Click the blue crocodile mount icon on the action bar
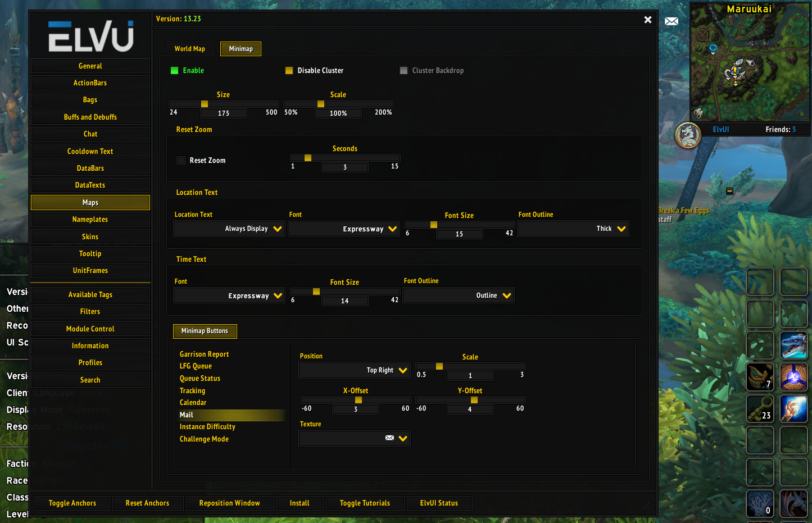 click(793, 345)
